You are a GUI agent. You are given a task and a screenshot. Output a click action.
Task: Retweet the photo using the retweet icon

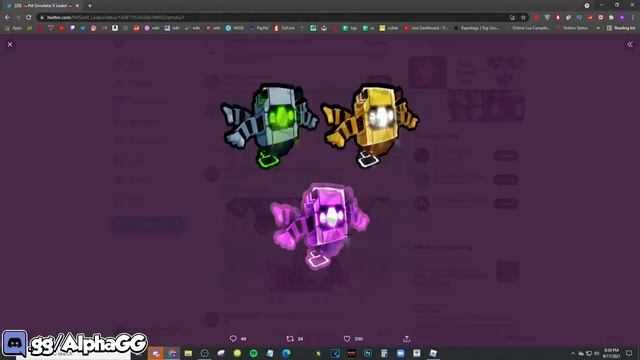pos(290,339)
